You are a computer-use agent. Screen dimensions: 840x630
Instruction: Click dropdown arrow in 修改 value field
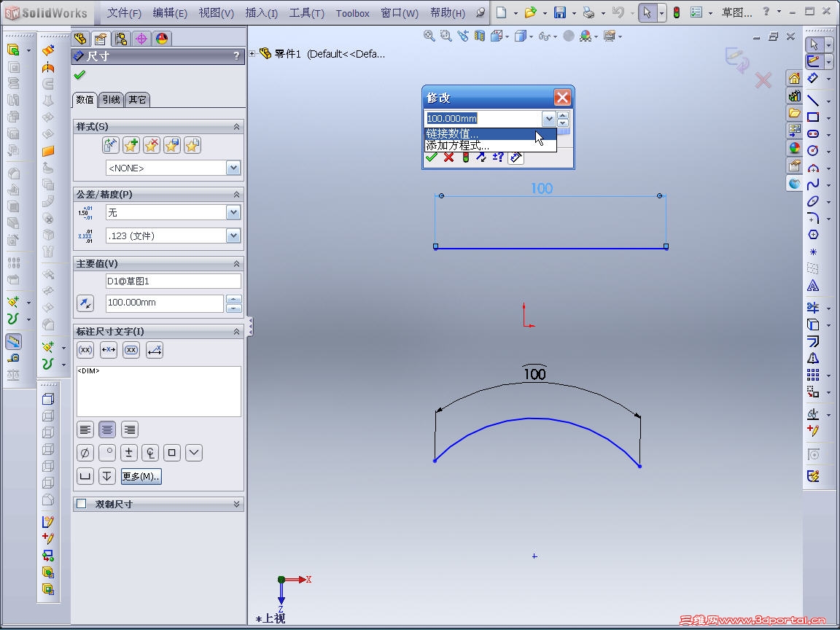click(x=548, y=118)
